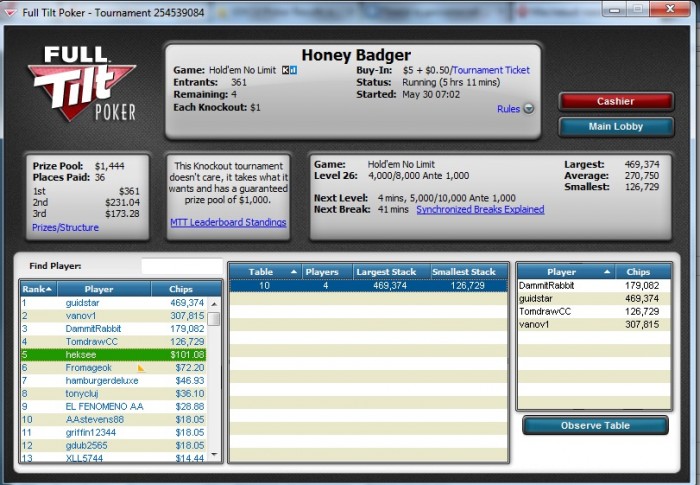Click the ranking list scrollbar thumb
700x485 pixels.
[214, 319]
